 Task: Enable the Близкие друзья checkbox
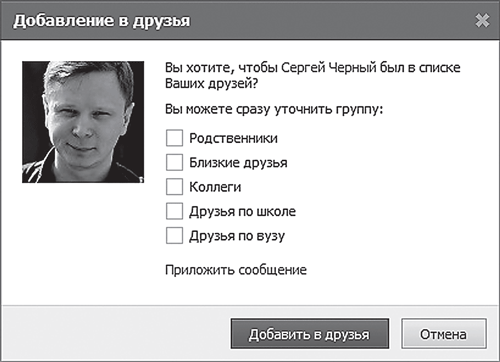point(174,162)
